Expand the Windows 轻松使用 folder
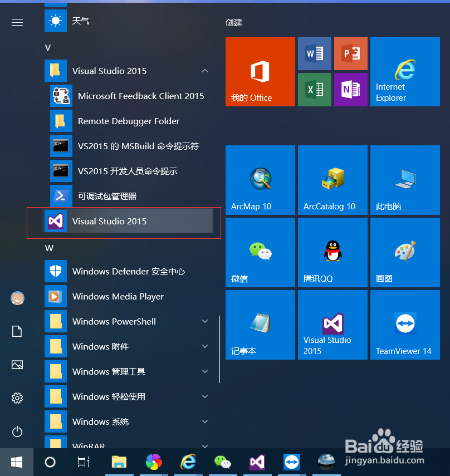Viewport: 450px width, 476px height. pos(205,396)
